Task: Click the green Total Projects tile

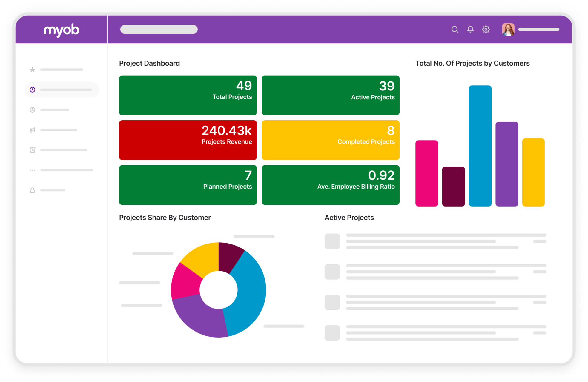Action: (x=188, y=95)
